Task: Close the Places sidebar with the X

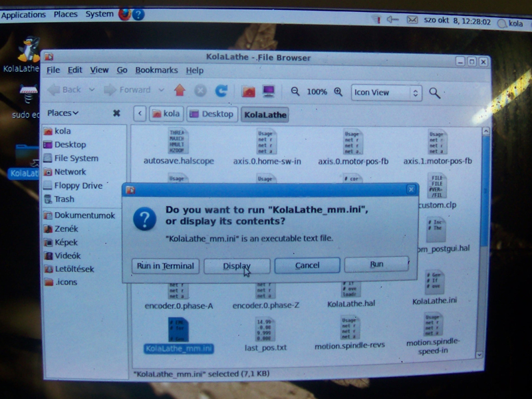Action: (116, 113)
